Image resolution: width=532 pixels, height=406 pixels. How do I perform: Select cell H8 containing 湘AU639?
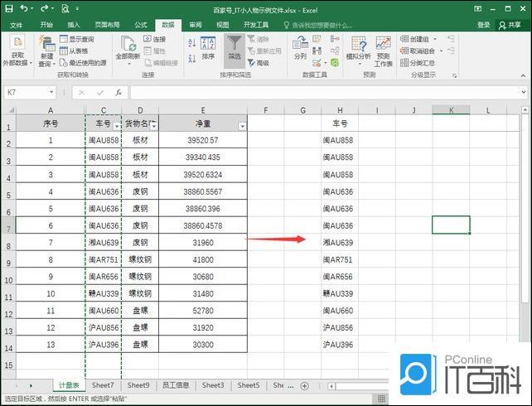338,243
